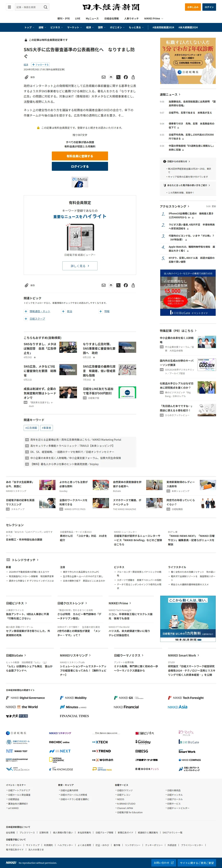Click the blue ログイン button in the header
The width and height of the screenshot is (222, 868).
(209, 7)
